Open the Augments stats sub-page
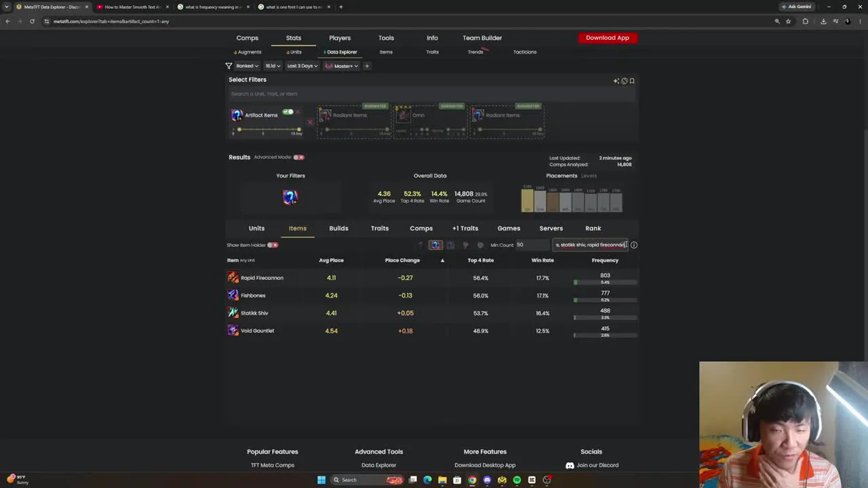 pos(248,52)
